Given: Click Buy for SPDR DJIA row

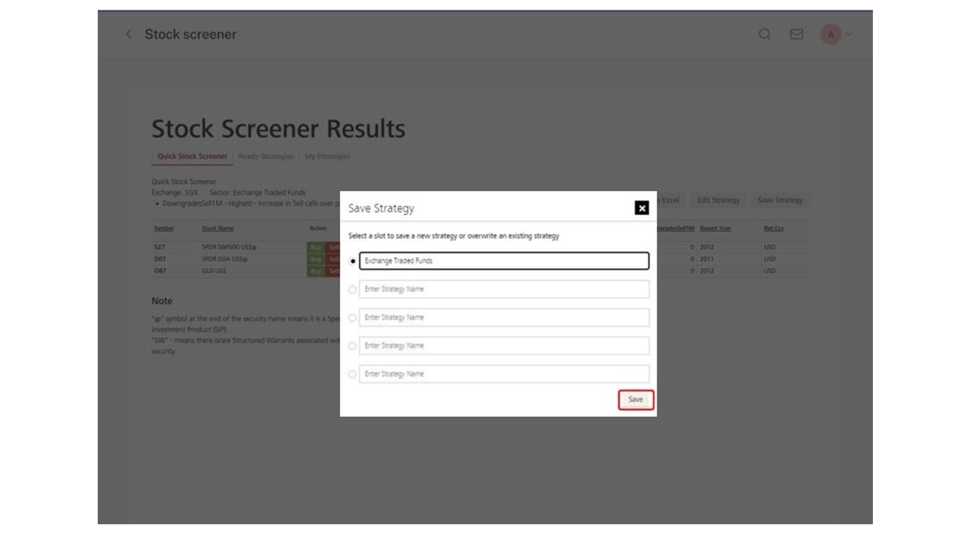Looking at the screenshot, I should coord(316,259).
